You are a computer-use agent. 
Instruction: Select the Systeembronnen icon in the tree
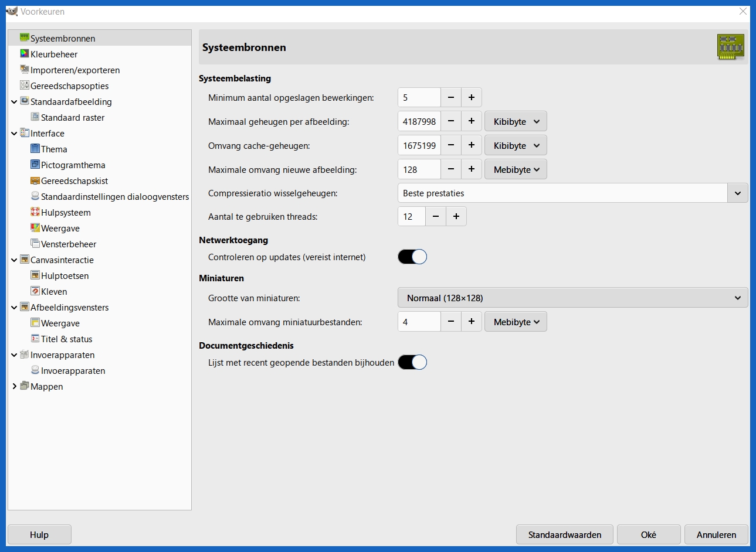coord(25,38)
